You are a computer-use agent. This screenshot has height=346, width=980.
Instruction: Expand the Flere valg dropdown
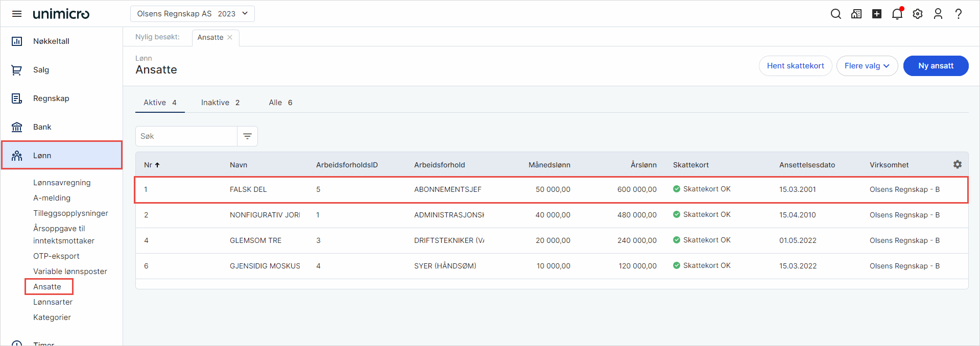(x=867, y=66)
